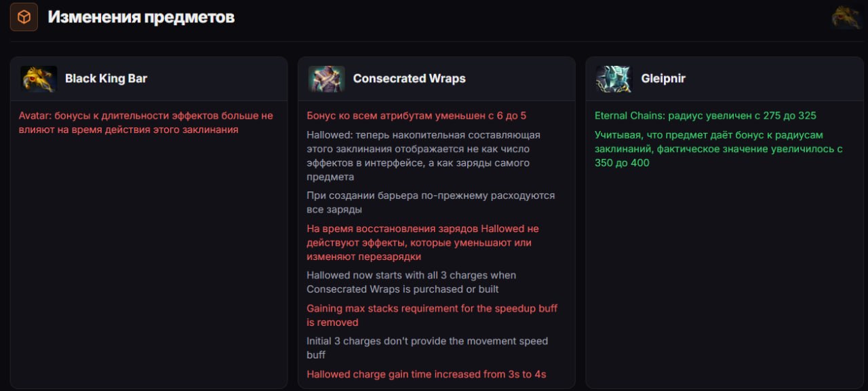Click 'На время восстановления зарядов Hallowed' note
Screen dimensions: 868x391
[x=422, y=242]
